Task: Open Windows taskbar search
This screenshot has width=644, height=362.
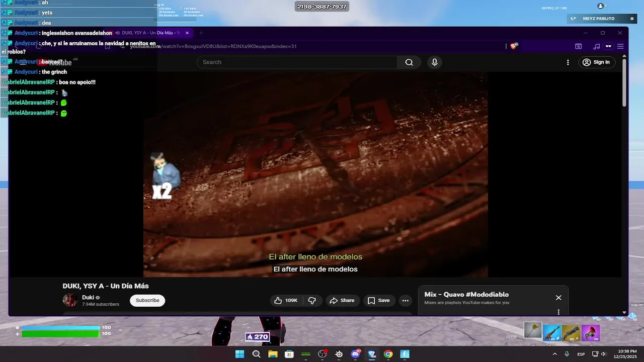Action: [x=256, y=354]
